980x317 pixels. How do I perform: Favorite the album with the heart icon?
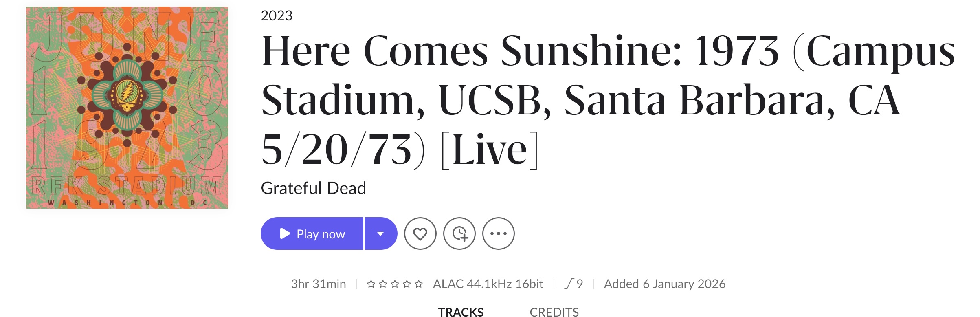pyautogui.click(x=420, y=234)
